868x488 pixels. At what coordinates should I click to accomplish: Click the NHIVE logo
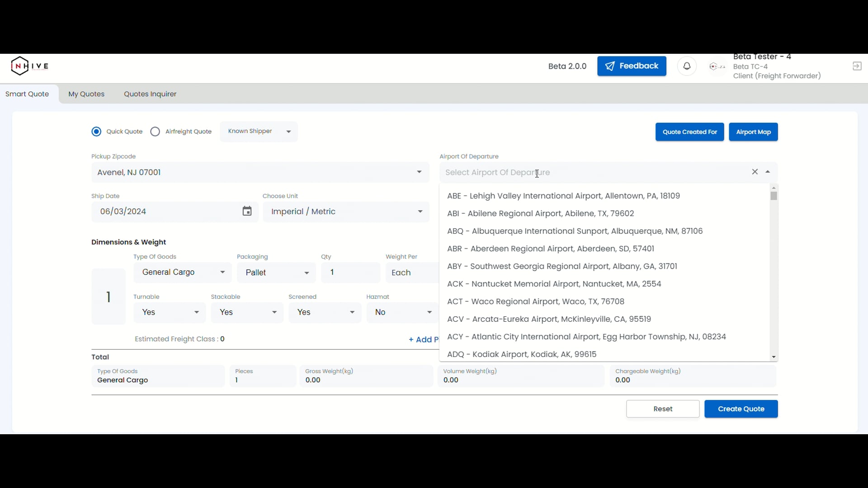30,66
